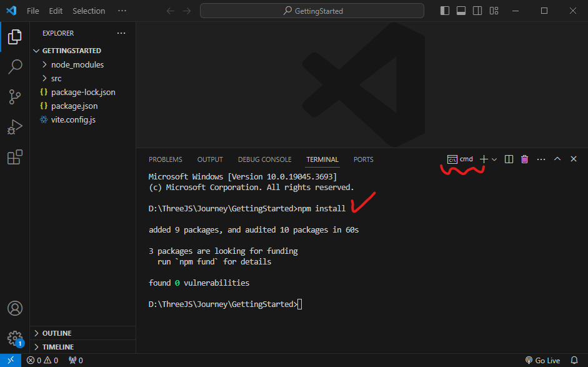Image resolution: width=588 pixels, height=367 pixels.
Task: Open the File menu
Action: 32,11
